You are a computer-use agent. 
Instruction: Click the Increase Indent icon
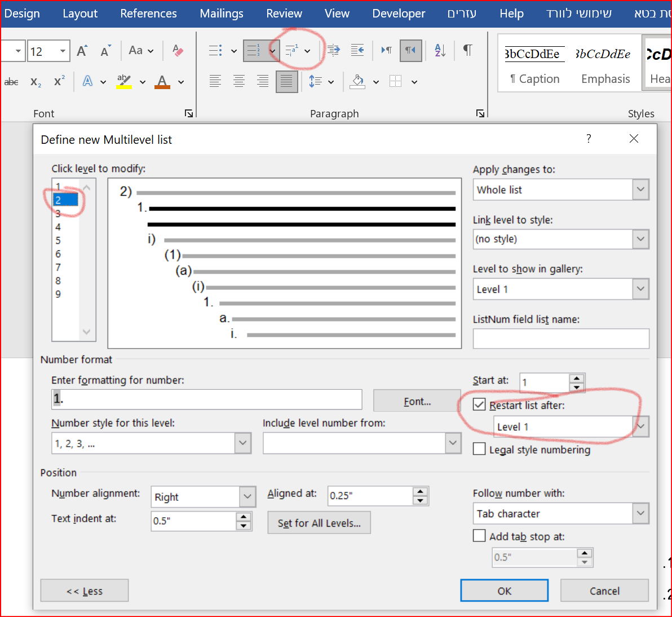[x=357, y=51]
